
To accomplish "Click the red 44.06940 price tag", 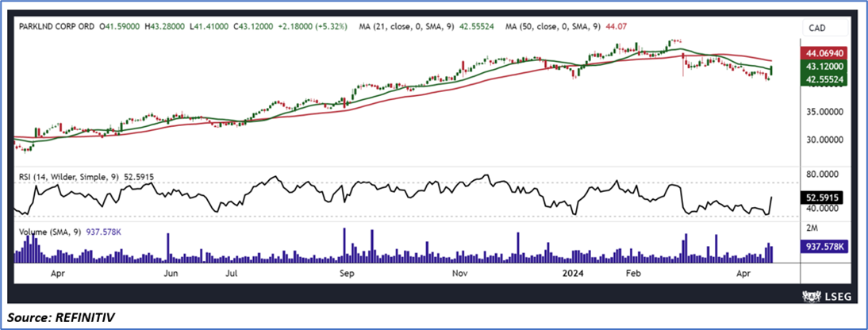I will [825, 54].
